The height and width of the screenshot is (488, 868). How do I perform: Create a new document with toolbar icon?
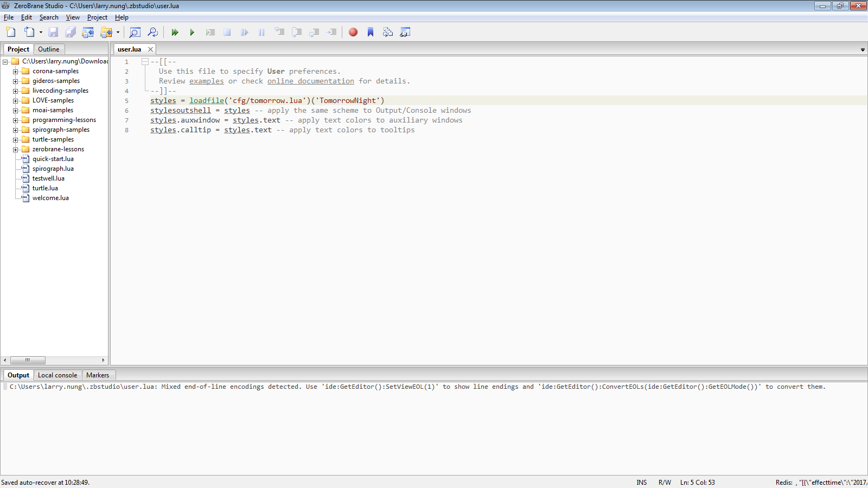pyautogui.click(x=11, y=32)
